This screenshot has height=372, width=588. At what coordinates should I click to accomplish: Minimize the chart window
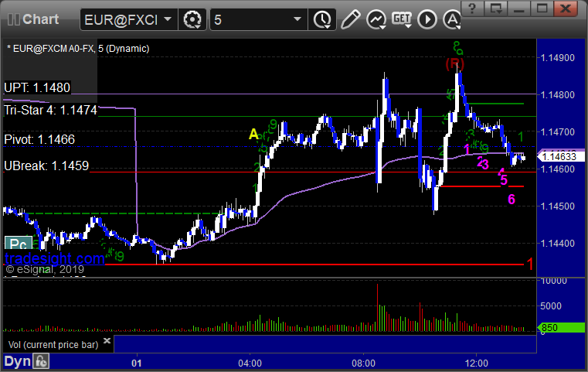[x=518, y=9]
